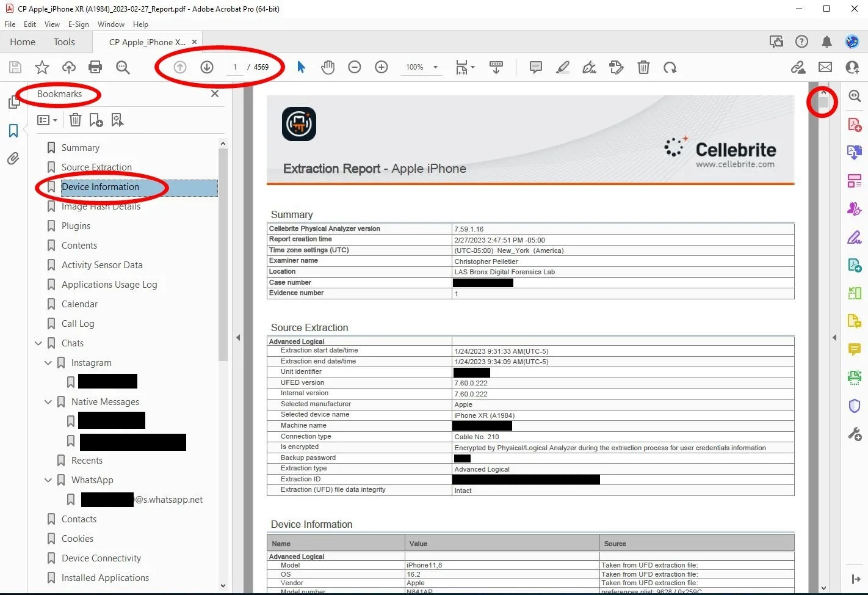Switch to the Home tab

click(23, 42)
